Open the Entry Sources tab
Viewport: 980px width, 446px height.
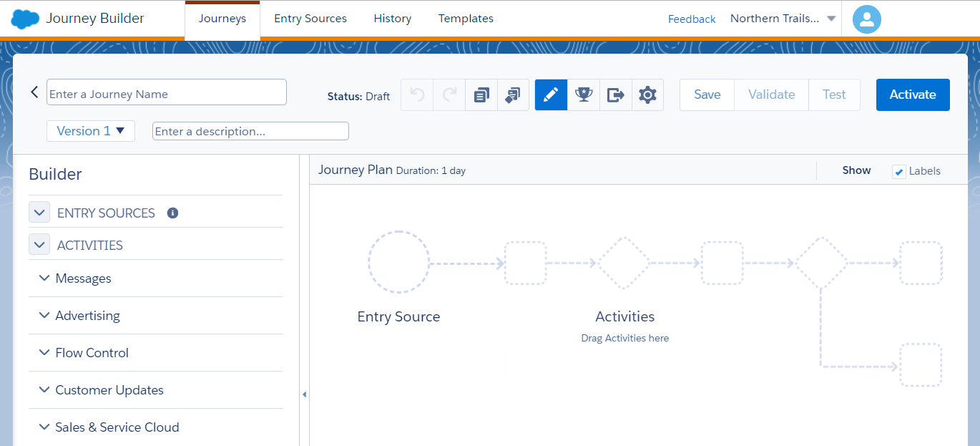310,19
